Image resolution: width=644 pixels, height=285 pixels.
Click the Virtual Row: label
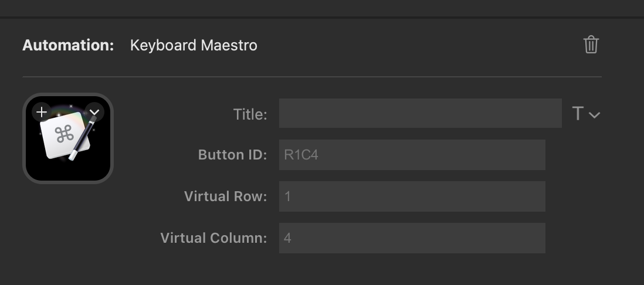point(225,196)
